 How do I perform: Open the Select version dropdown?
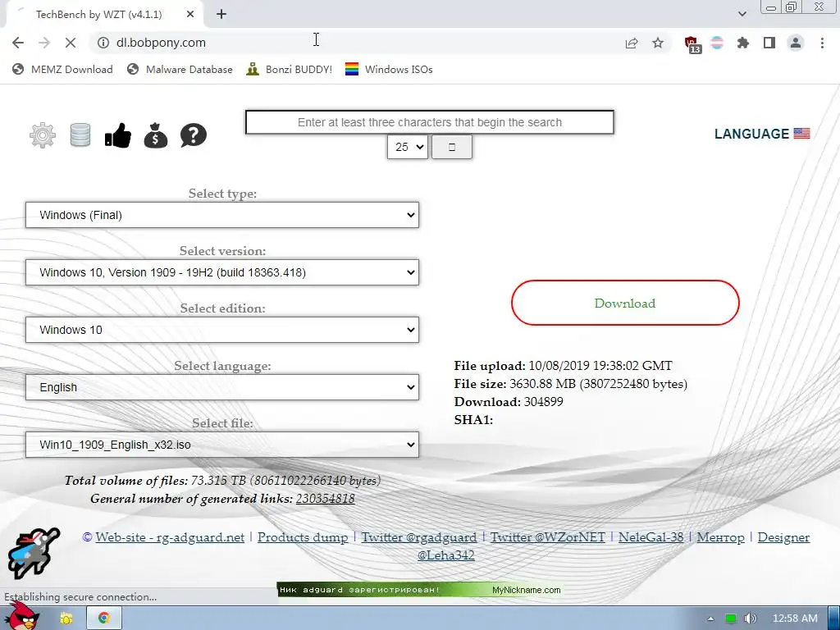pos(222,272)
